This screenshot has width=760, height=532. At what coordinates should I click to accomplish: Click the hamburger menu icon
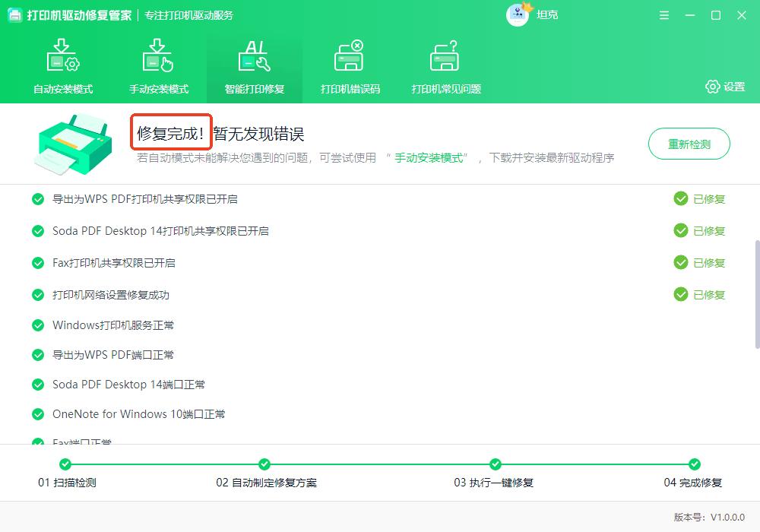(663, 14)
